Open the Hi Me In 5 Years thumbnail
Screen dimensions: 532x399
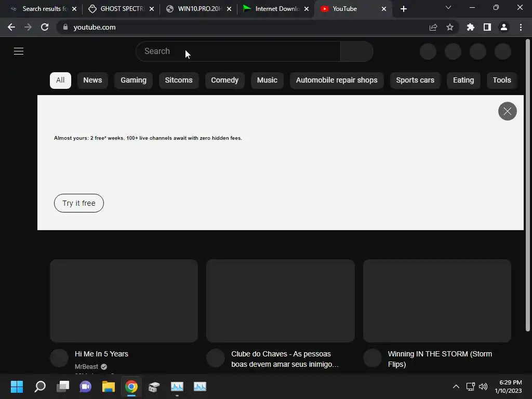124,301
